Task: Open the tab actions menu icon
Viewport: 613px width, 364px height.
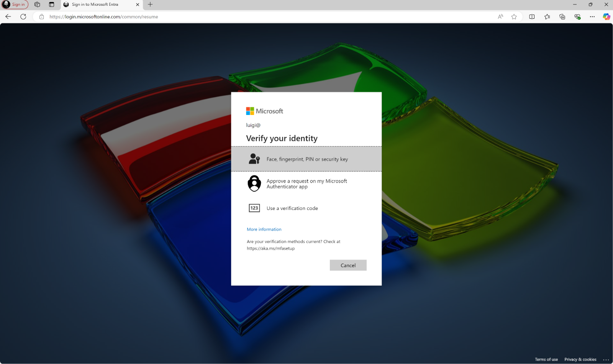Action: (52, 5)
